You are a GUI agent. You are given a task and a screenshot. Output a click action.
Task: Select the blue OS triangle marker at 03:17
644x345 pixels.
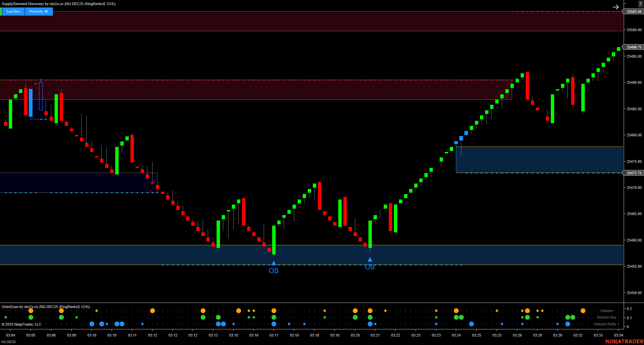click(274, 262)
